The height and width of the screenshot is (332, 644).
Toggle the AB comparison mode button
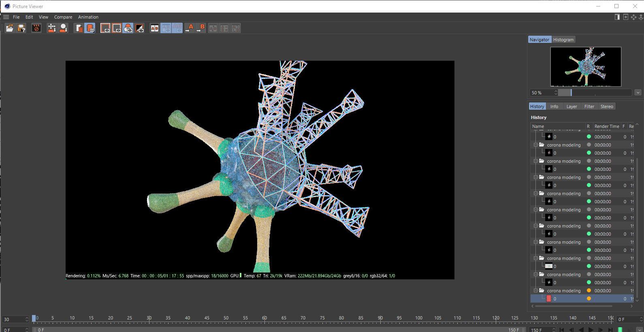[x=155, y=28]
